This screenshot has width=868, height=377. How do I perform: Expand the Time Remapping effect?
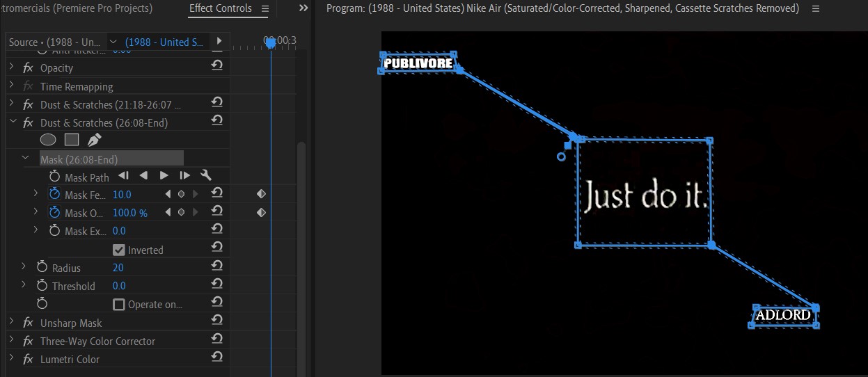tap(11, 86)
